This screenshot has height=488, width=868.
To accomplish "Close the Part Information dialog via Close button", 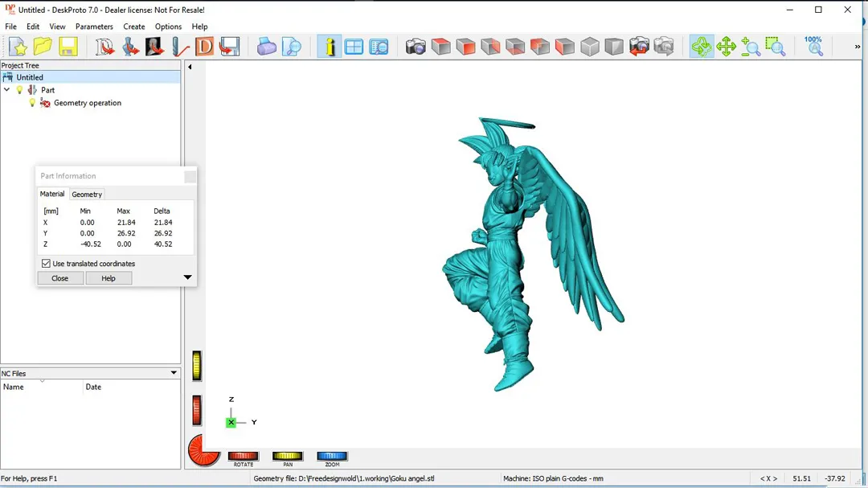I will [x=59, y=278].
